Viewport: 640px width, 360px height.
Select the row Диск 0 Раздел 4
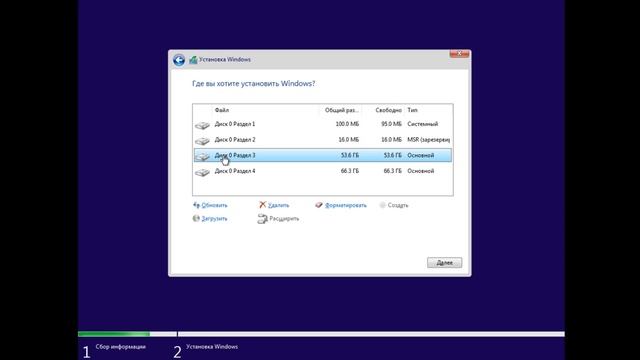[x=322, y=171]
